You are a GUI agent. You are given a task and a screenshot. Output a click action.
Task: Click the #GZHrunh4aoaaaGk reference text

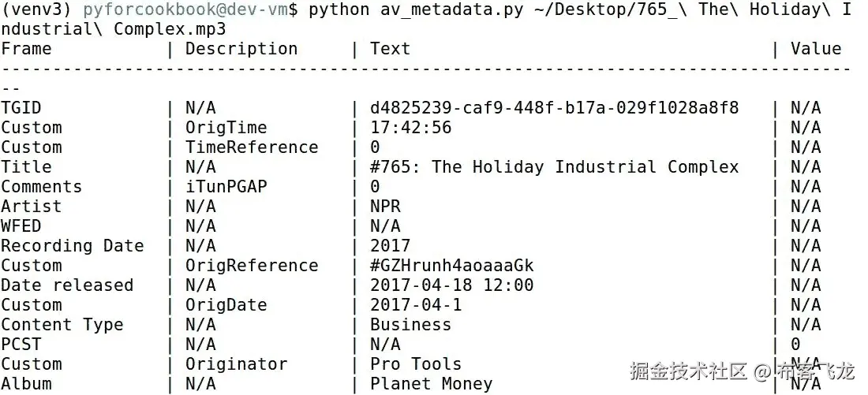pos(452,266)
